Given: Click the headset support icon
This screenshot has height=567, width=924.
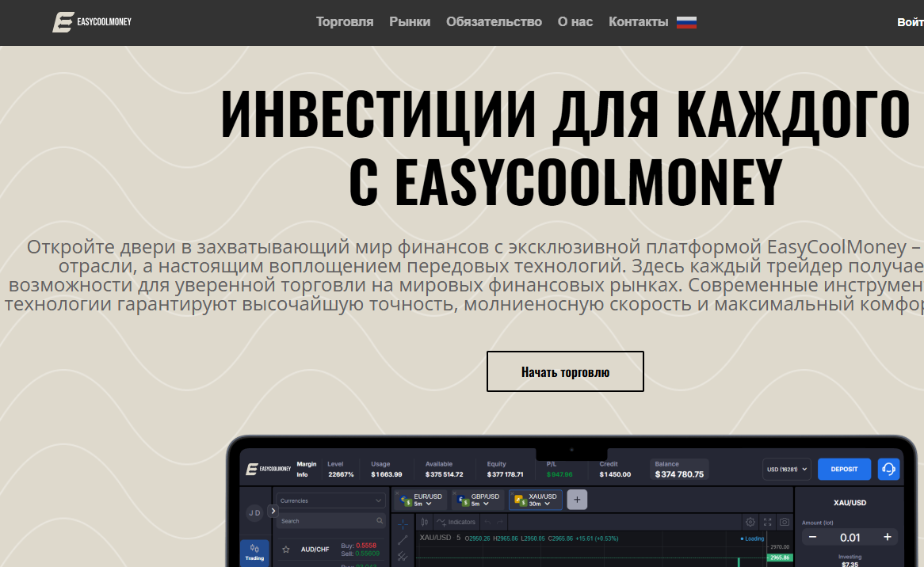Looking at the screenshot, I should tap(888, 469).
